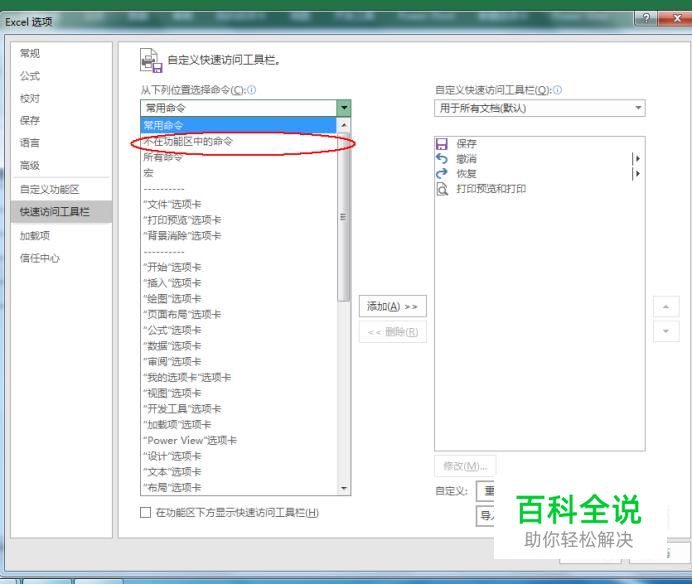Click the 修改(M)... button
Screen dimensions: 692x584
(465, 466)
